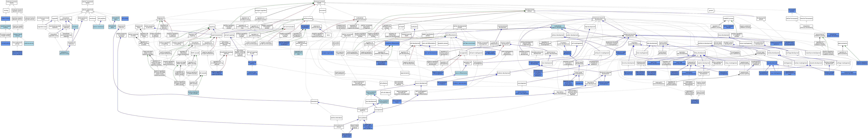Click the 'developmental process' node
Viewport: 868px width, 138px height.
coord(530,10)
